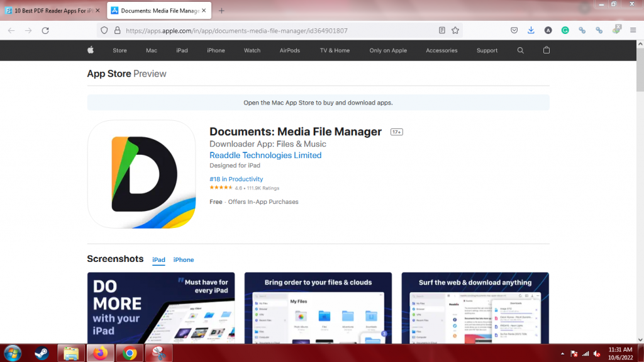The height and width of the screenshot is (362, 644).
Task: Click the Save to Pocket icon
Action: point(514,30)
